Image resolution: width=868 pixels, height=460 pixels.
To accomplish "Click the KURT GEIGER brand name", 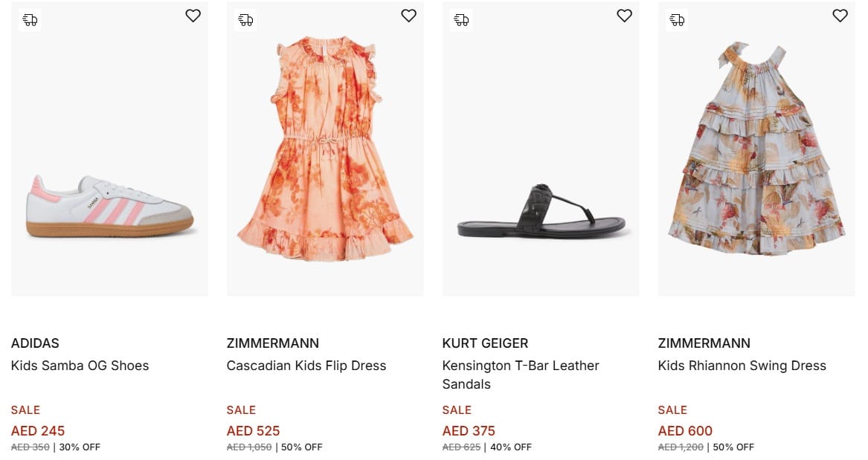I will pyautogui.click(x=485, y=343).
